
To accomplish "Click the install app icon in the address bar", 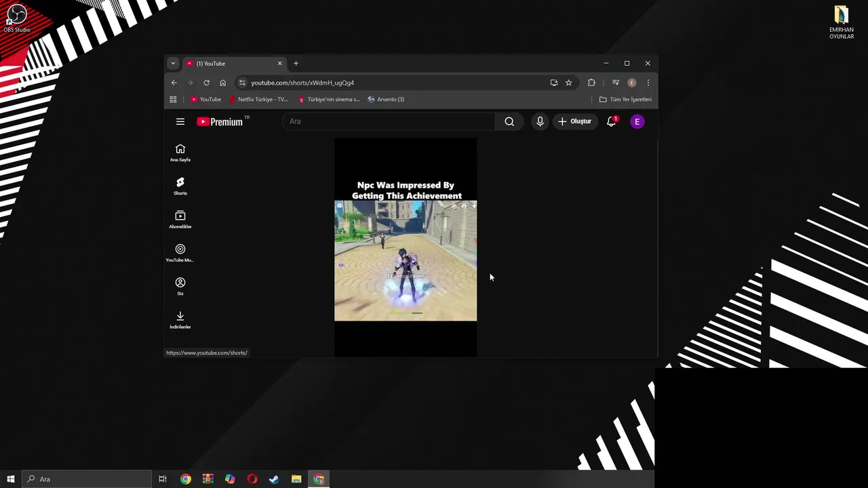I will pos(554,83).
